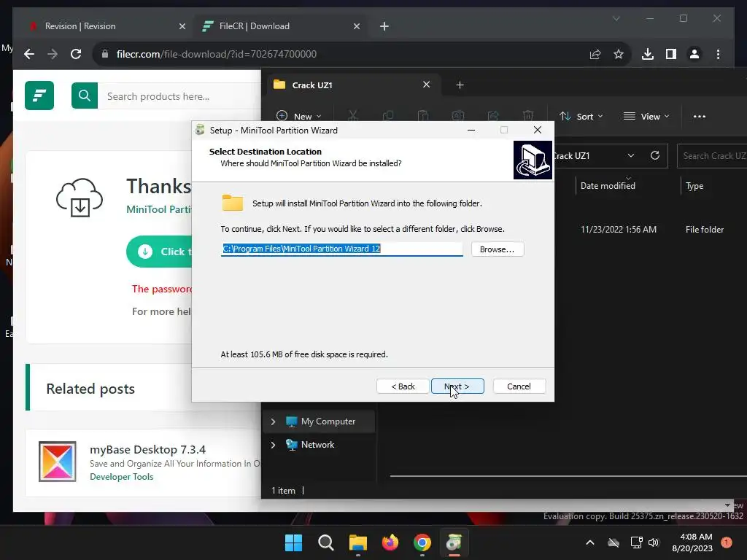747x560 pixels.
Task: Click the Delete icon in Explorer toolbar
Action: point(528,116)
